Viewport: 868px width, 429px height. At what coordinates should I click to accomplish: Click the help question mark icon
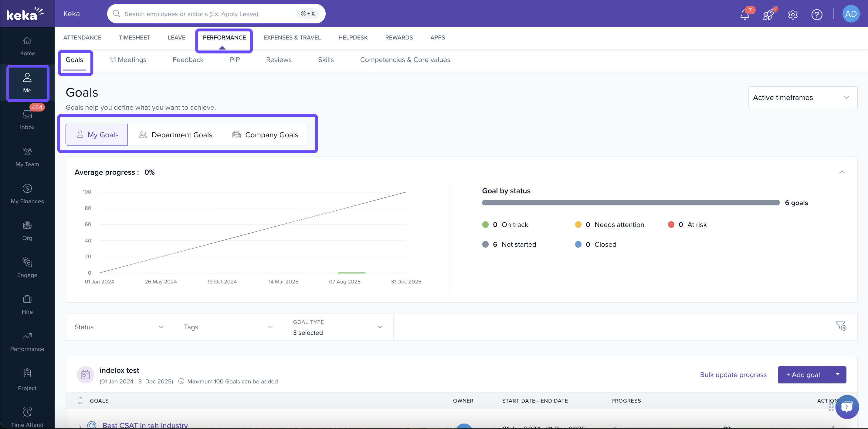(817, 14)
